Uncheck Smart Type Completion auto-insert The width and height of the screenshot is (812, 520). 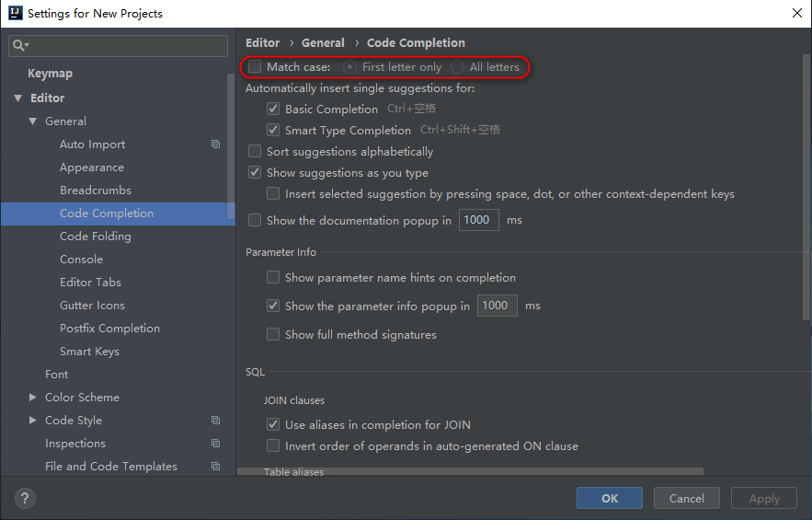click(273, 130)
